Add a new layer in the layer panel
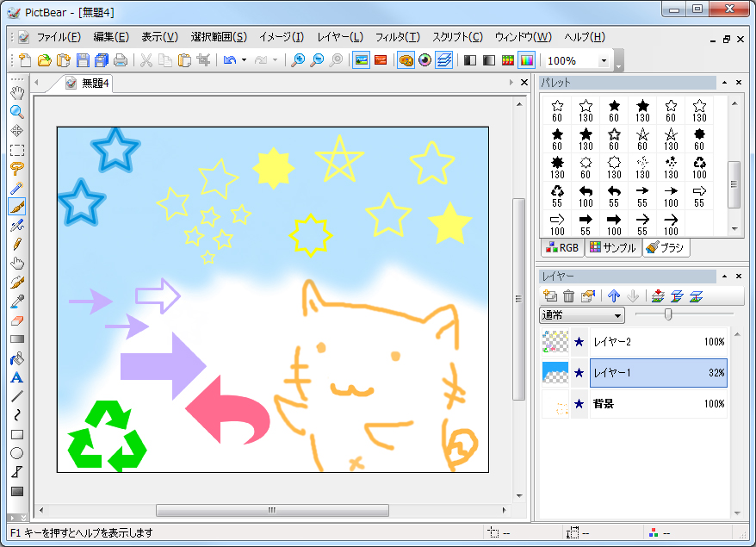 click(x=550, y=295)
